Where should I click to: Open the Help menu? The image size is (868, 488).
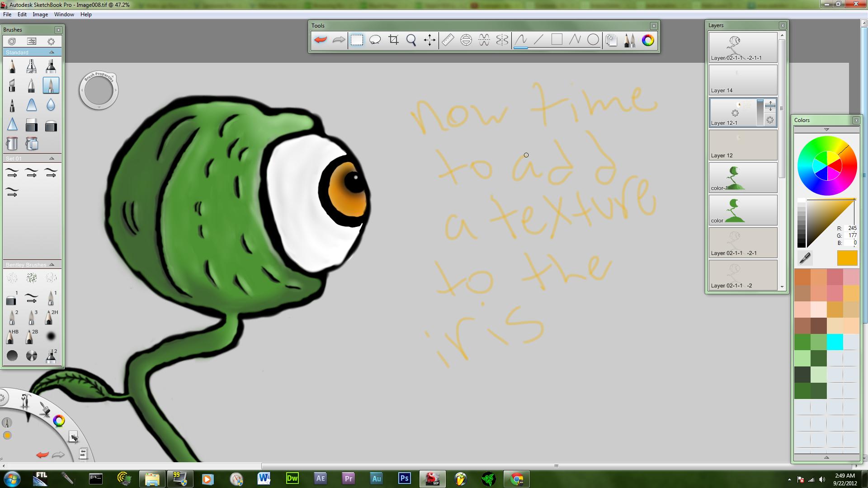[x=86, y=14]
